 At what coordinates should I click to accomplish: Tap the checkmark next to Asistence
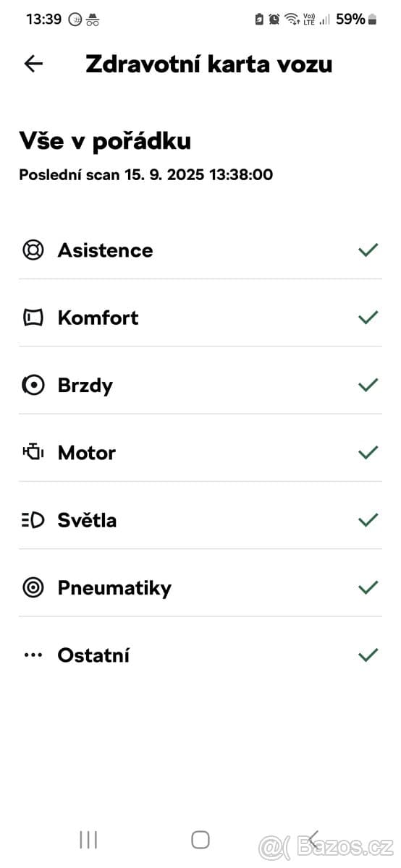click(x=368, y=250)
